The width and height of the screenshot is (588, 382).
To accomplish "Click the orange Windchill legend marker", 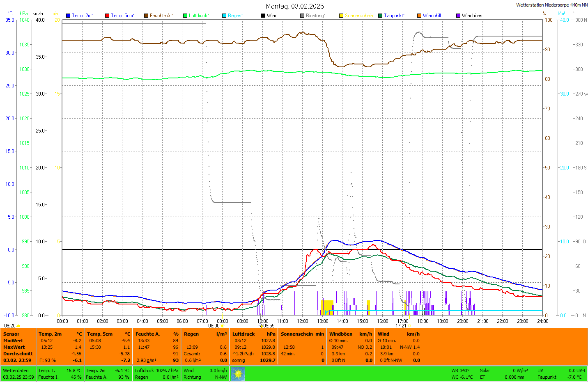I will 419,16.
